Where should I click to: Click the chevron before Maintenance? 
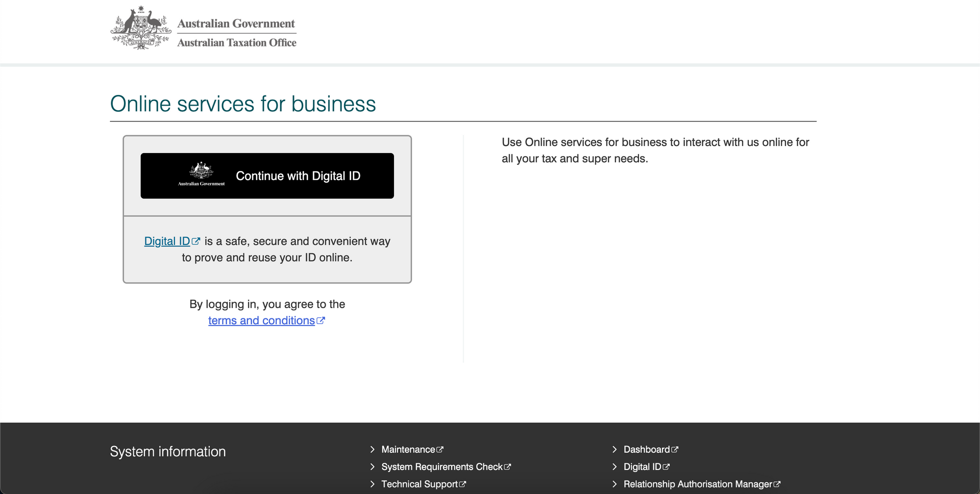pos(373,450)
